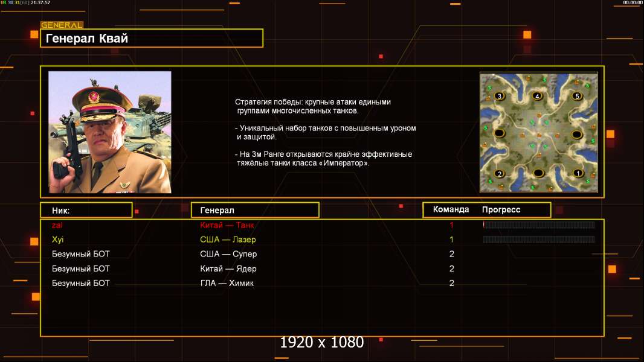Click start position 1 on the minimap

coord(578,173)
